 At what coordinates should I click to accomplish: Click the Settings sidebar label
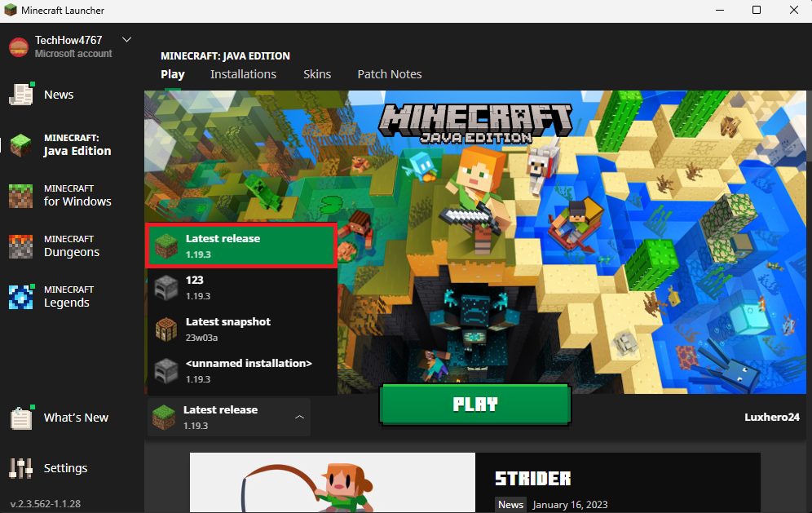65,468
